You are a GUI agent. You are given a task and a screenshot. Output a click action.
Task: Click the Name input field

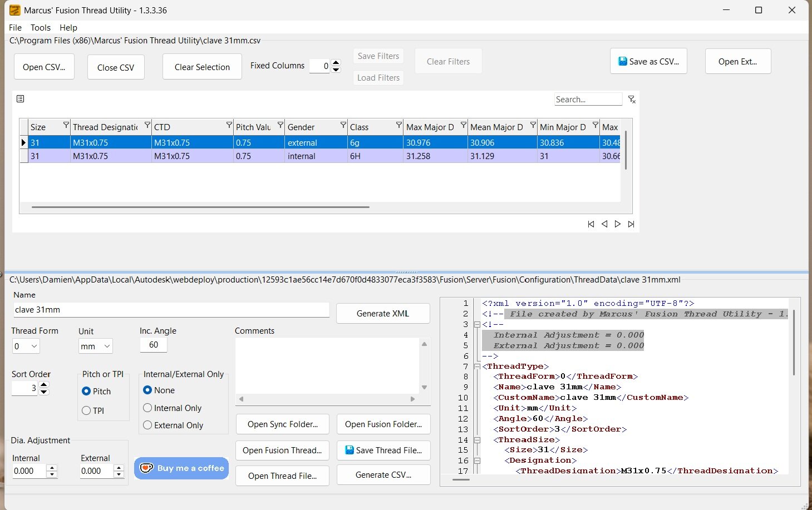tap(171, 310)
